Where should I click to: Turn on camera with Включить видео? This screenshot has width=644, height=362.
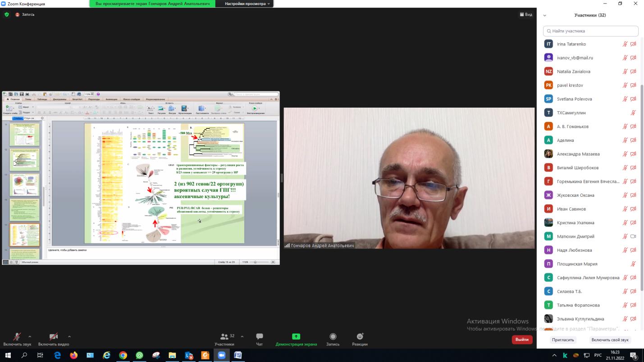coord(53,337)
